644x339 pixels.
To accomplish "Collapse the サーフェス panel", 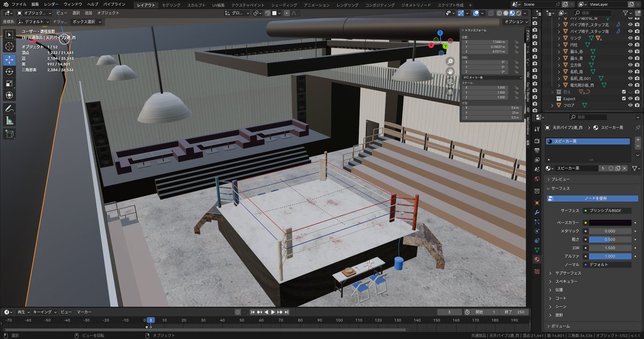I will coord(548,189).
